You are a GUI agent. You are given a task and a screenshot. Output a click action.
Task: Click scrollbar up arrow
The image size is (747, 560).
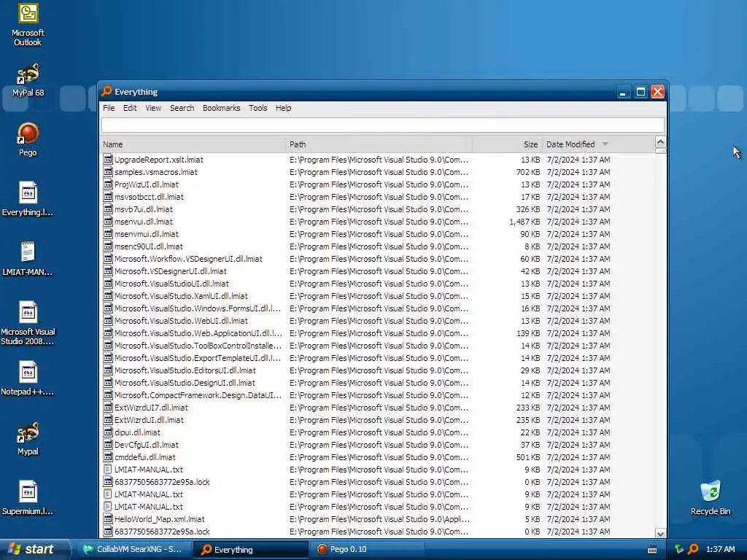click(660, 142)
